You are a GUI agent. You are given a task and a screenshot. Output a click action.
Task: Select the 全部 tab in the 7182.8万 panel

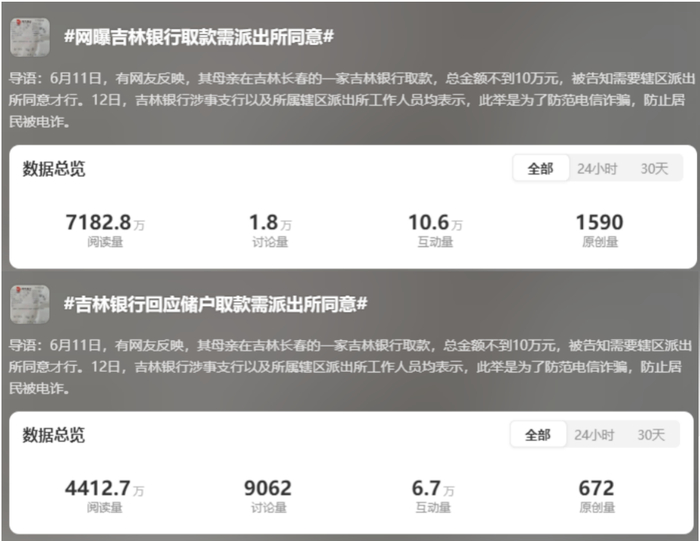[x=541, y=168]
